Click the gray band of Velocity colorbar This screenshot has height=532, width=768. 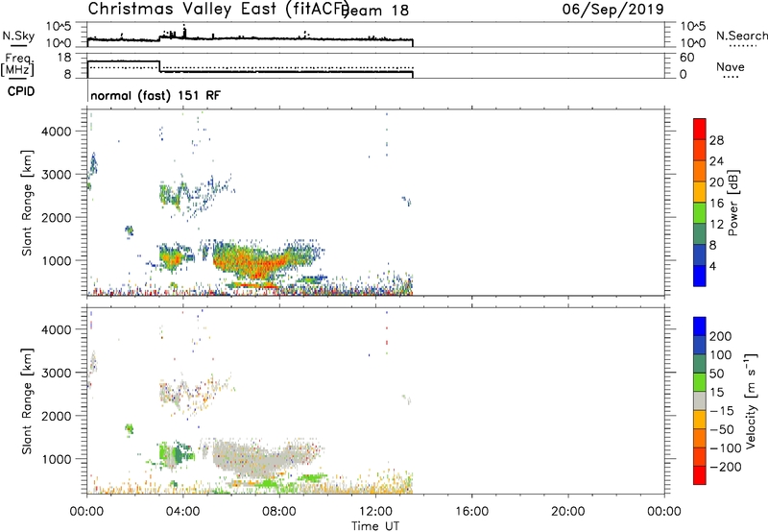click(x=700, y=400)
